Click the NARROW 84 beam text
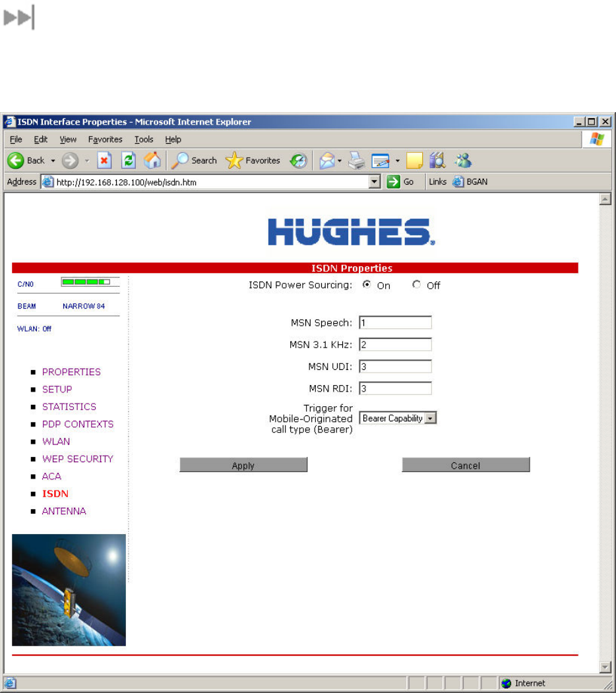The height and width of the screenshot is (693, 616). point(84,306)
